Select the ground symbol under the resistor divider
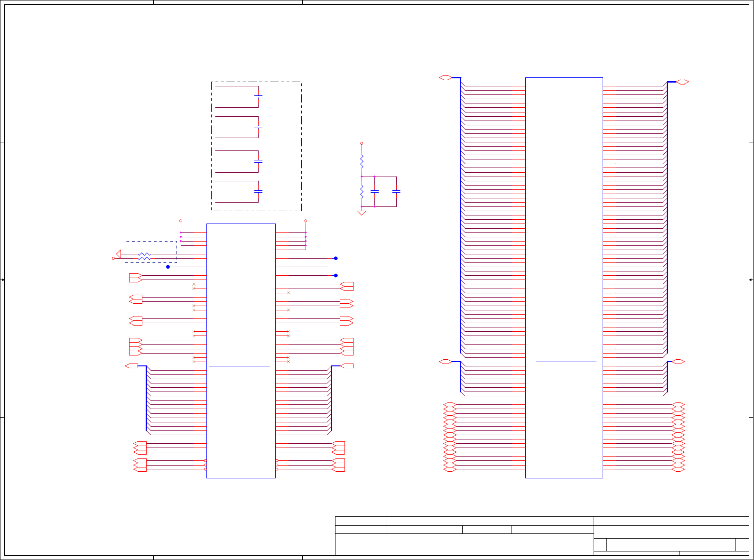 (x=362, y=213)
